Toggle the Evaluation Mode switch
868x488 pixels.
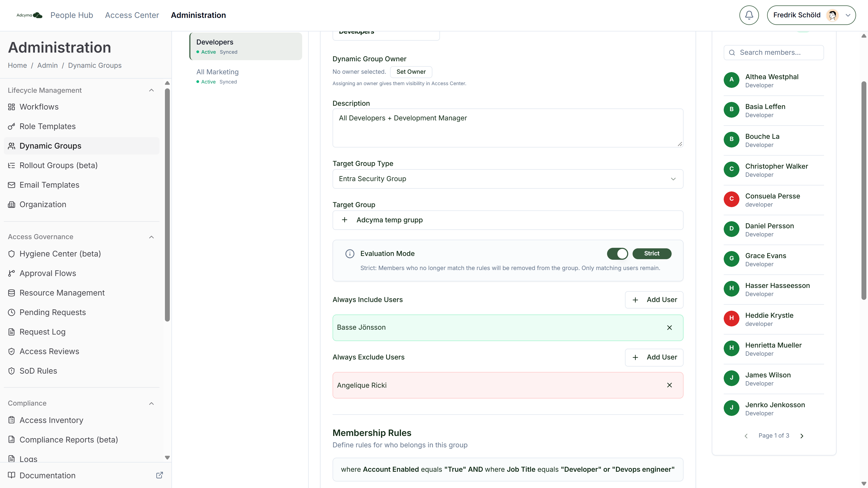[617, 253]
